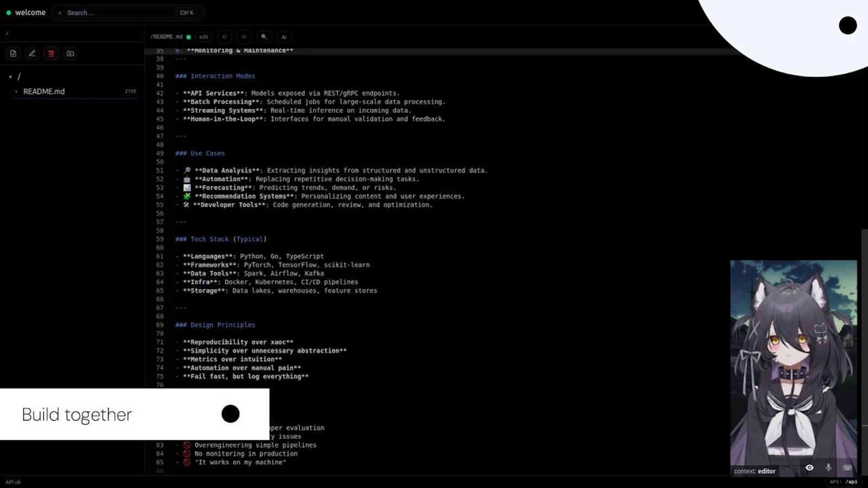Click the welcome title
Image resolution: width=868 pixels, height=488 pixels.
(x=30, y=12)
